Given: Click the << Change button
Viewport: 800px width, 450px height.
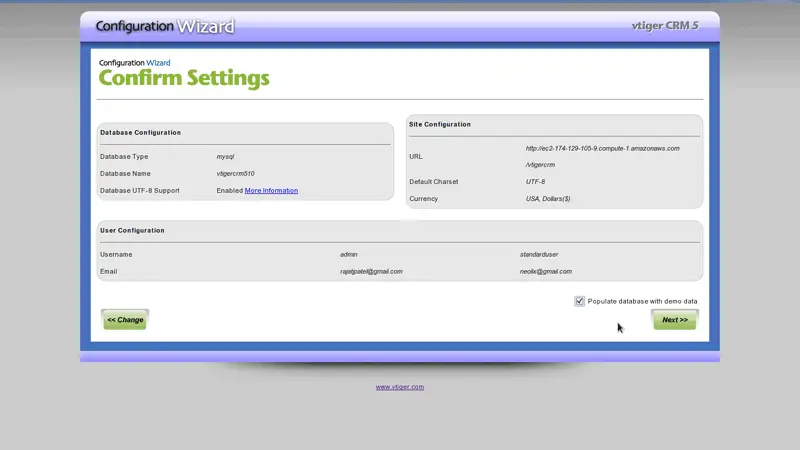Looking at the screenshot, I should pos(125,320).
